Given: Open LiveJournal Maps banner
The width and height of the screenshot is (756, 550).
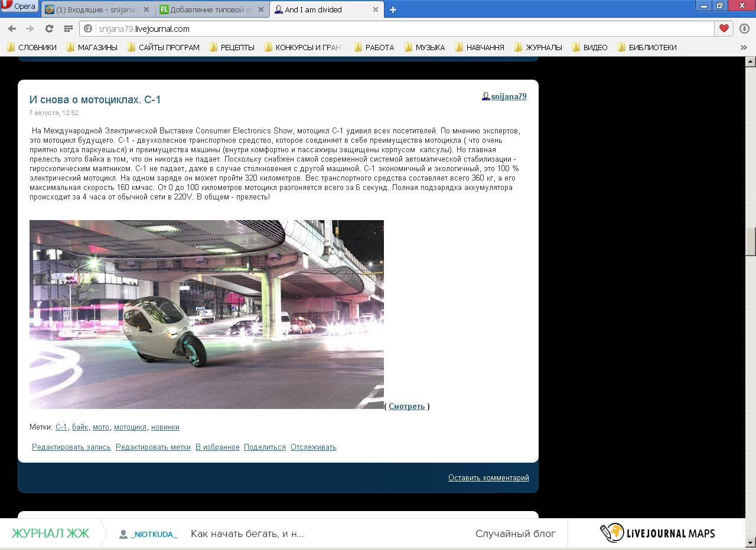Looking at the screenshot, I should (x=657, y=533).
